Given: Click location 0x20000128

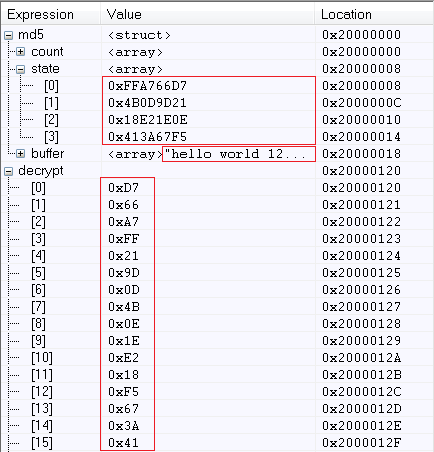Looking at the screenshot, I should 361,324.
